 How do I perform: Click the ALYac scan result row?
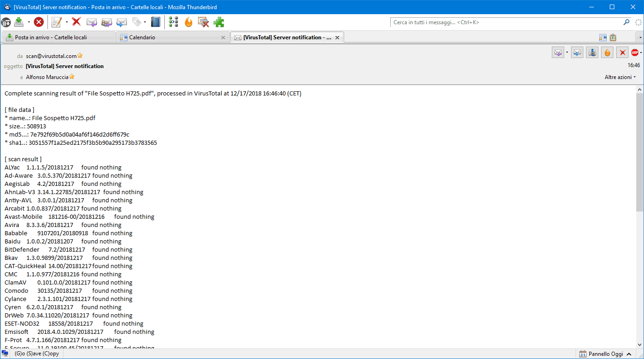click(x=63, y=167)
